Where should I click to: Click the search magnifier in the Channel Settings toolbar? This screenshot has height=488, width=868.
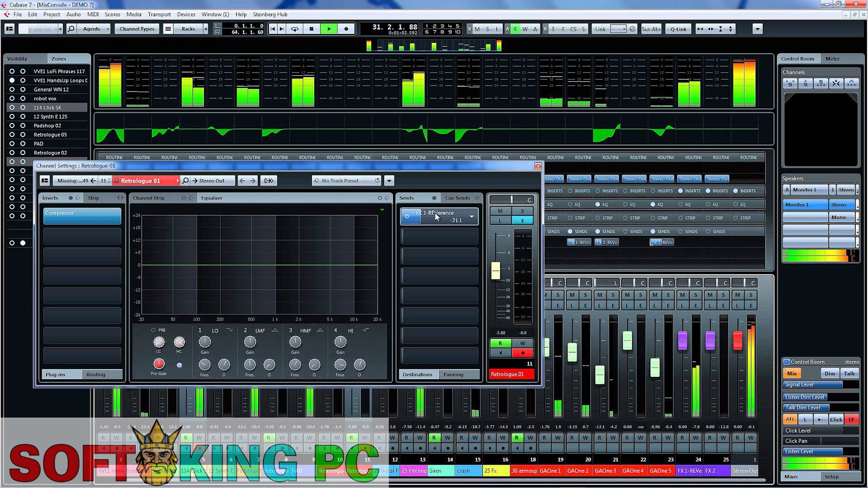click(186, 181)
